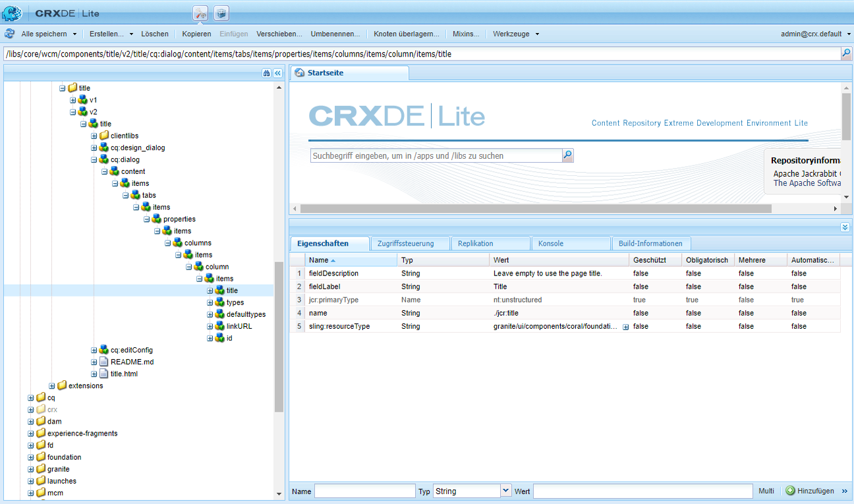Click the tree panel vertical scrollbar thumb

point(279,337)
